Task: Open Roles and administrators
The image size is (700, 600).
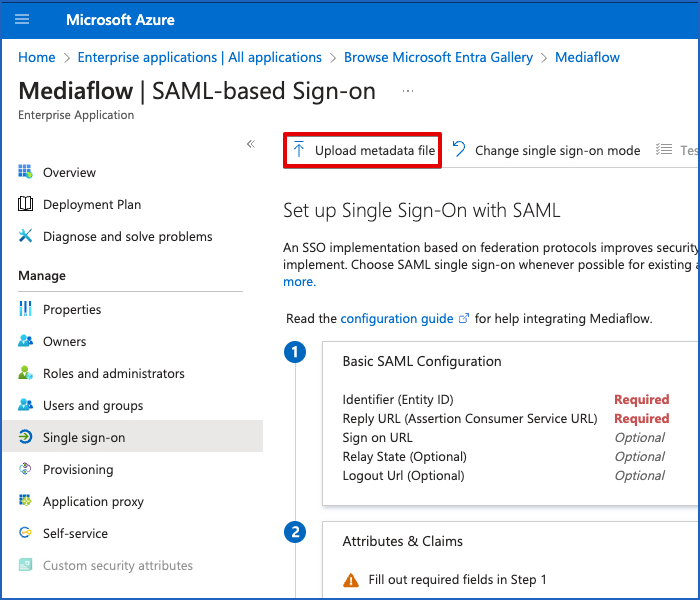Action: (x=113, y=373)
